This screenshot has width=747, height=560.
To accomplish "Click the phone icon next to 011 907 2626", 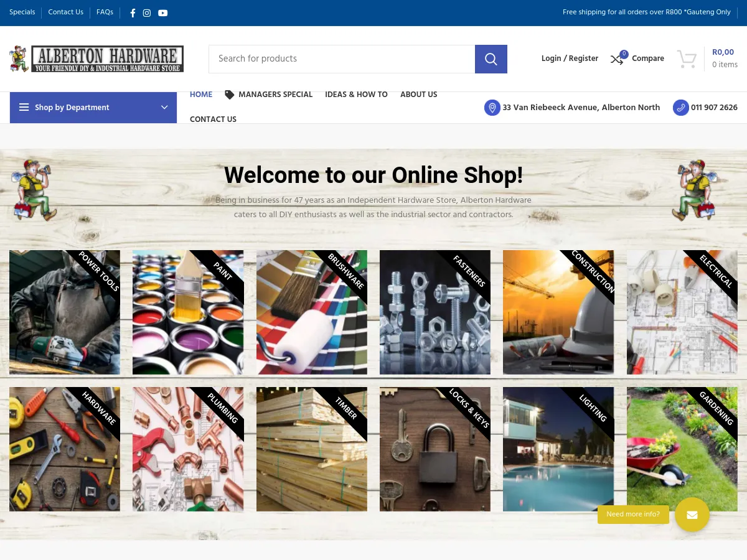I will coord(681,108).
